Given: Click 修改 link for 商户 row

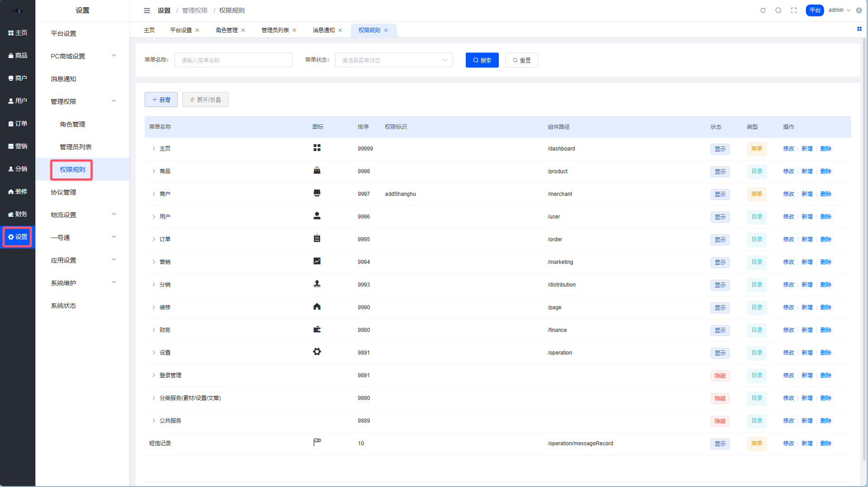Looking at the screenshot, I should pyautogui.click(x=788, y=194).
